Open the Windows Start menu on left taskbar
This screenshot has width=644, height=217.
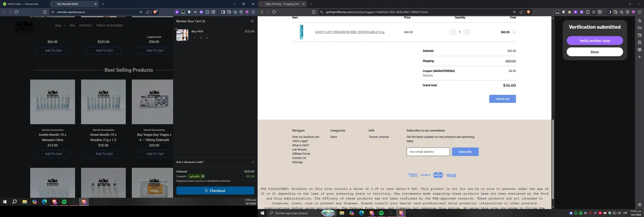coord(5,202)
